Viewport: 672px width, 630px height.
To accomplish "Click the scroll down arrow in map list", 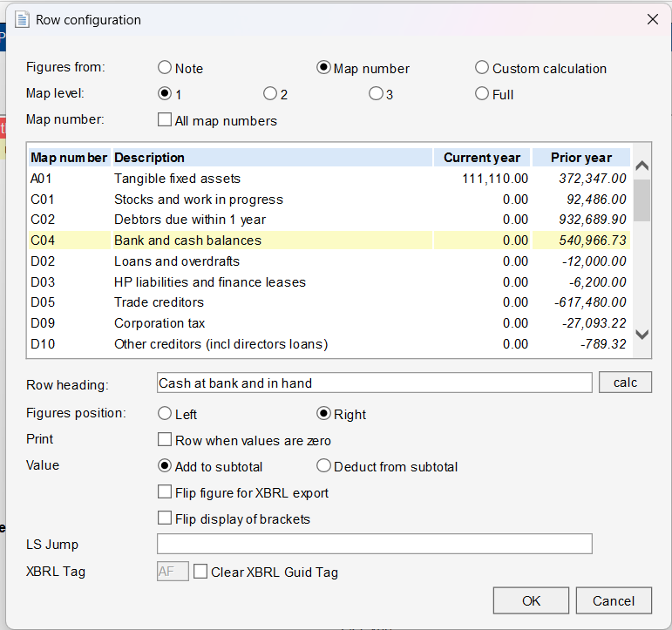I will pos(641,335).
